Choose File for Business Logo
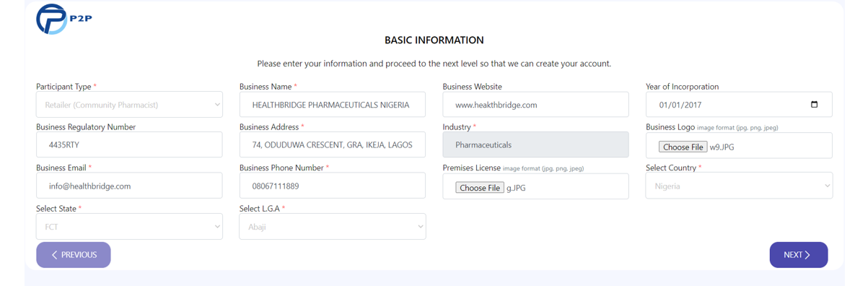 point(683,147)
